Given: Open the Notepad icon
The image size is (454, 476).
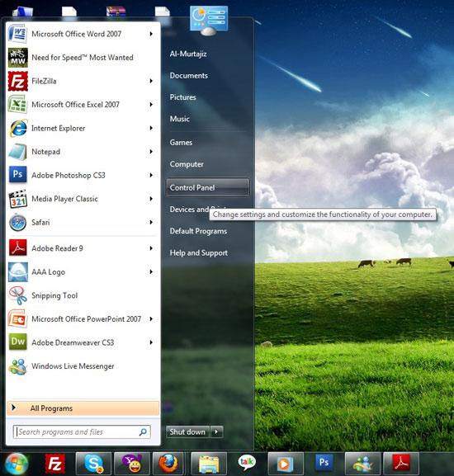Looking at the screenshot, I should pyautogui.click(x=17, y=152).
